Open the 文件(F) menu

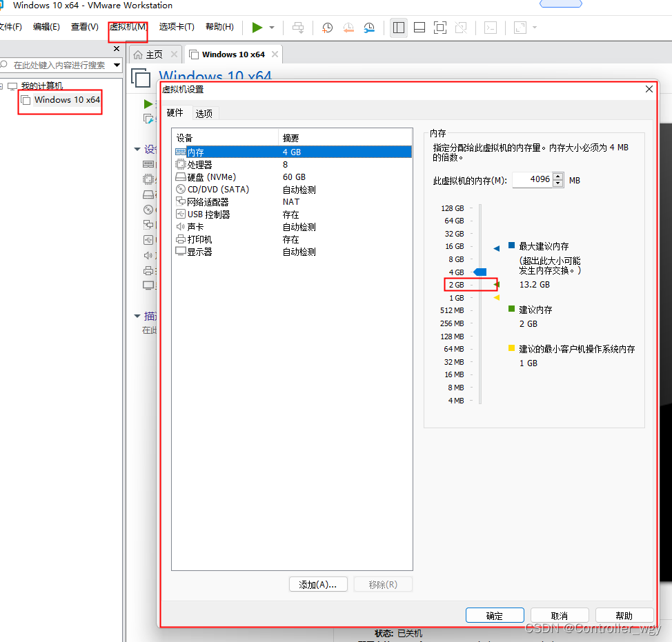(10, 27)
